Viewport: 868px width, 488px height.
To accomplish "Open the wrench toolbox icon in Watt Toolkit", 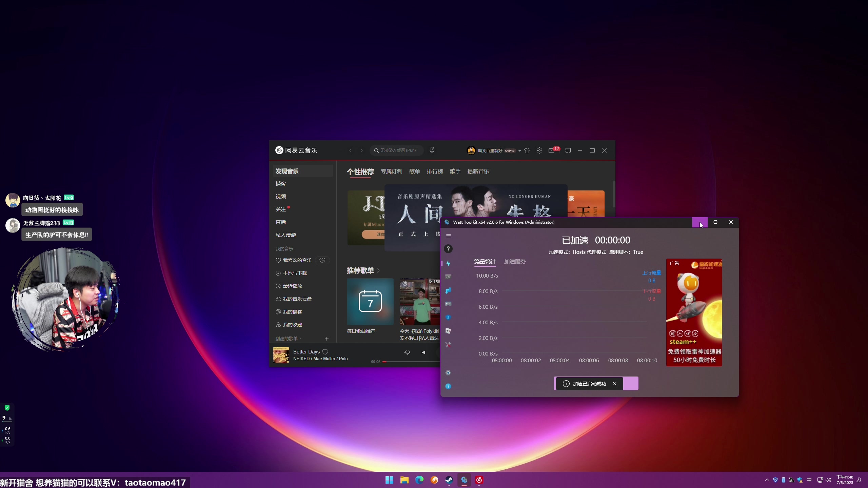I will point(448,345).
